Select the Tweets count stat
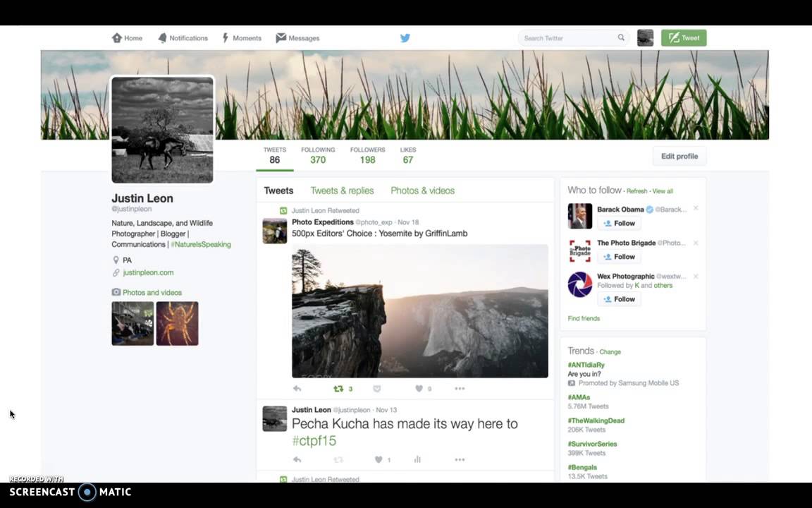Viewport: 812px width, 508px height. (274, 155)
